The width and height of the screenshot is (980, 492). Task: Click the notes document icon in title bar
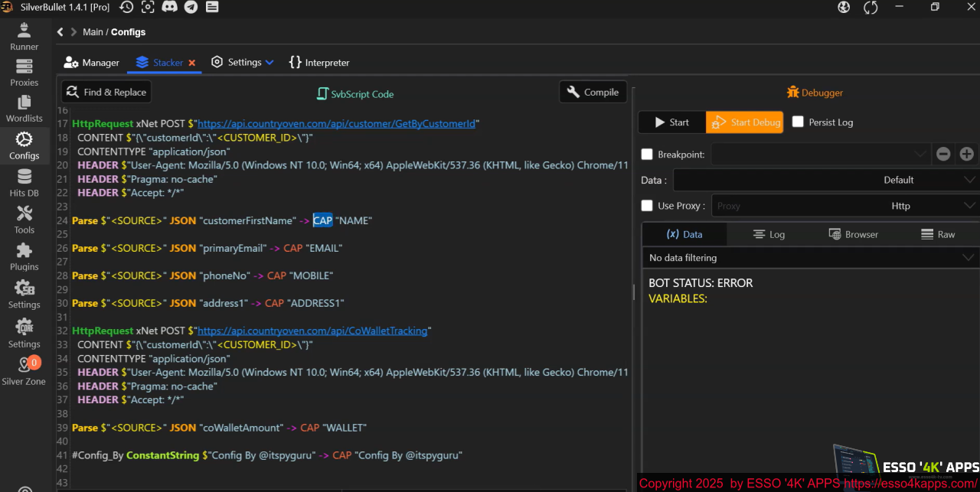tap(212, 7)
